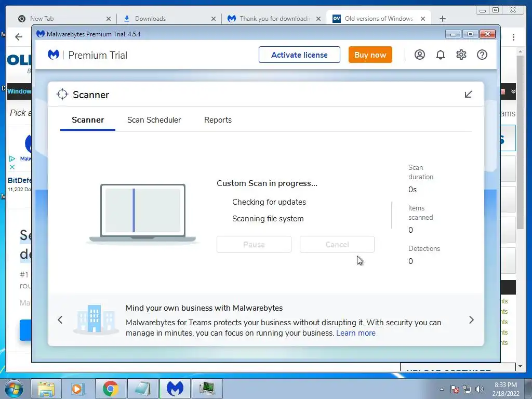Click the Malwarebytes Premium Trial 4.5.4 title
Viewport: 532px width, 399px height.
[94, 34]
